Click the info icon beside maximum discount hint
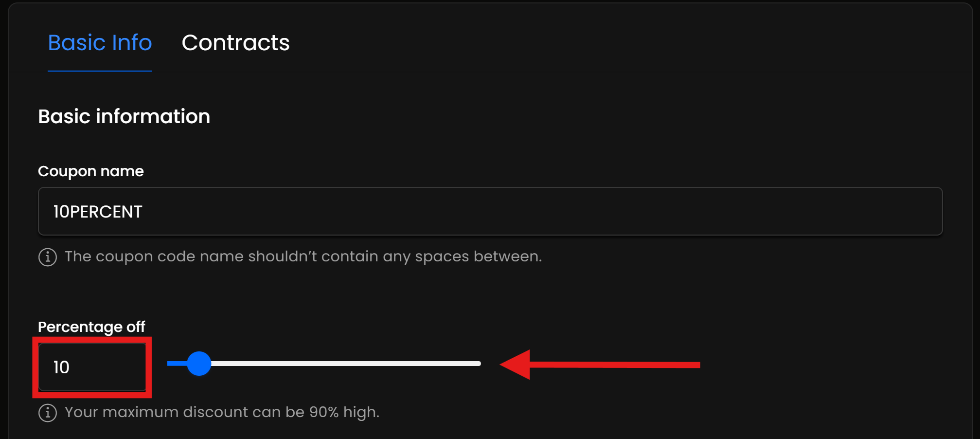 pos(48,413)
